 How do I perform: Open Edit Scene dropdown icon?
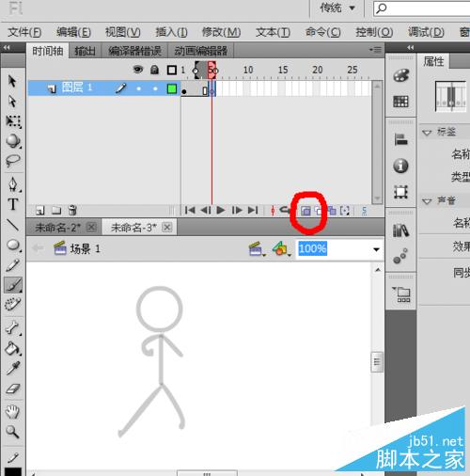tap(257, 249)
